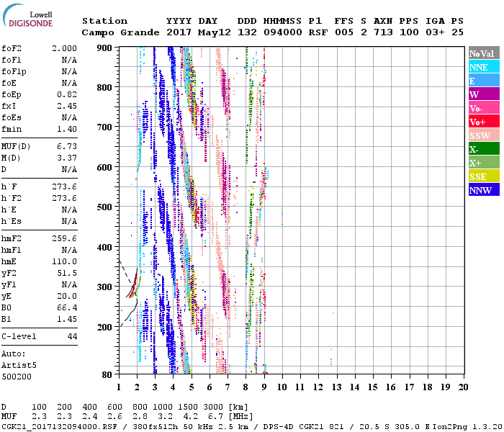Click the foEp value 0.82

tap(67, 94)
